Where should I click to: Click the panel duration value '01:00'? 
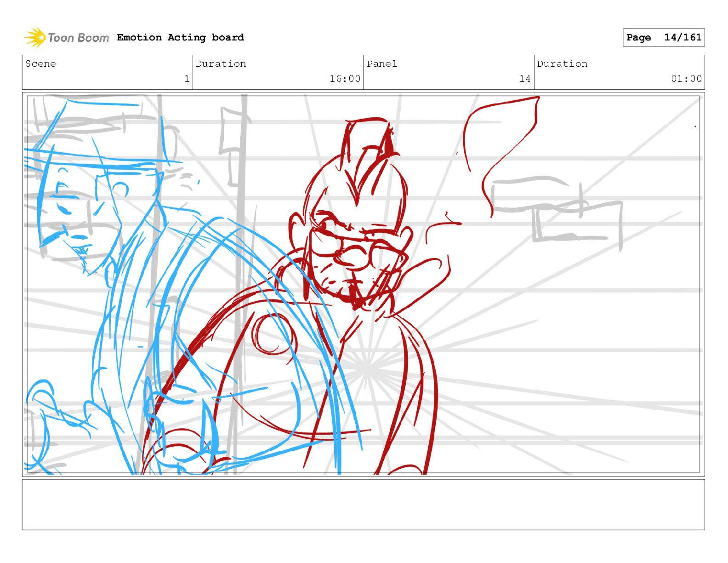(686, 79)
